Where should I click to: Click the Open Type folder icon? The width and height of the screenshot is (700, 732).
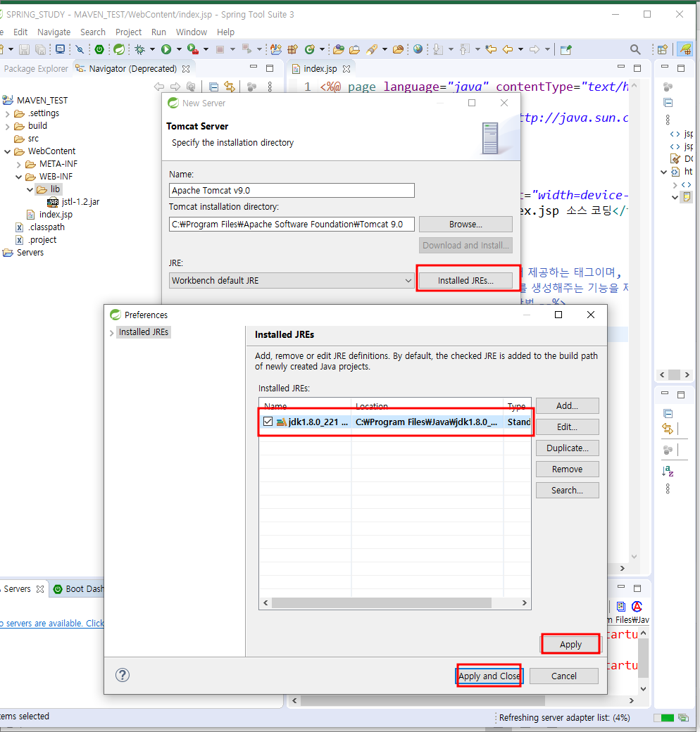point(339,49)
